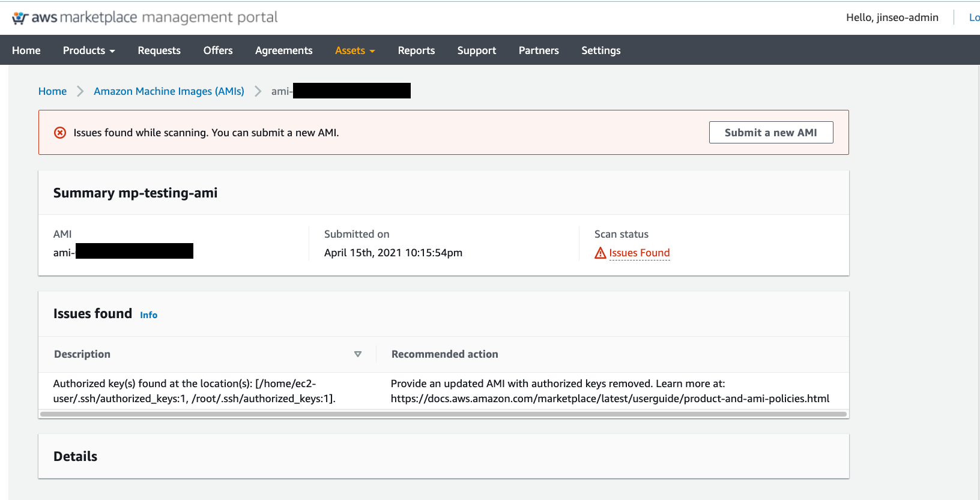Click the Issues Found status link
980x500 pixels.
tap(640, 253)
